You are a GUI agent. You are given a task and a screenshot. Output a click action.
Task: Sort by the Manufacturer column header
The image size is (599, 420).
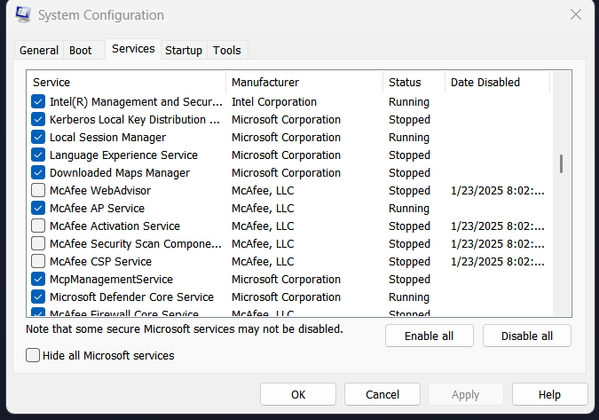(304, 82)
